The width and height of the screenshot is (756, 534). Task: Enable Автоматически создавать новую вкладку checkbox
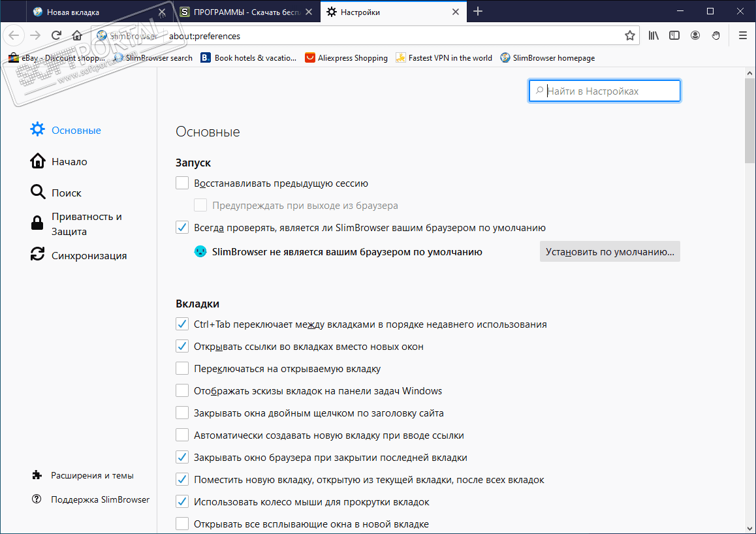[181, 435]
